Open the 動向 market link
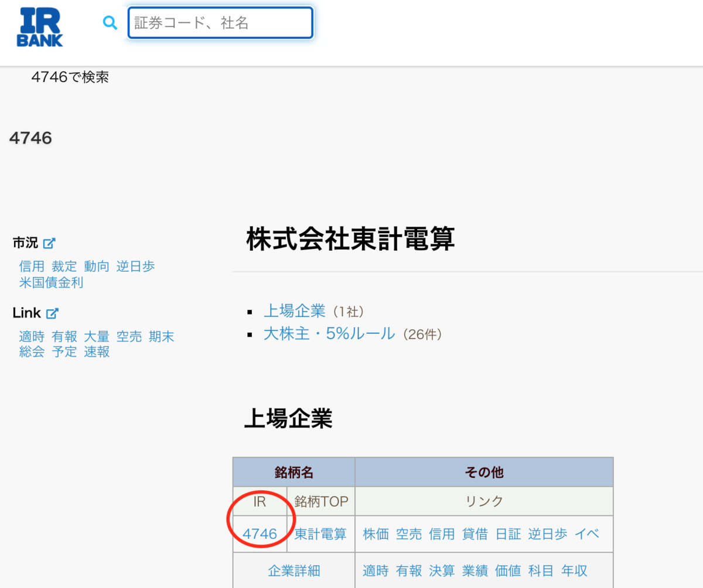Image resolution: width=703 pixels, height=588 pixels. [97, 266]
